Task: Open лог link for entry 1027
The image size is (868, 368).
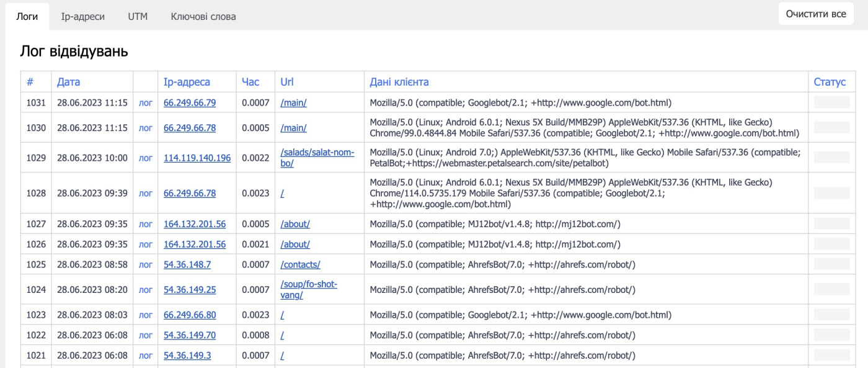Action: pos(145,225)
